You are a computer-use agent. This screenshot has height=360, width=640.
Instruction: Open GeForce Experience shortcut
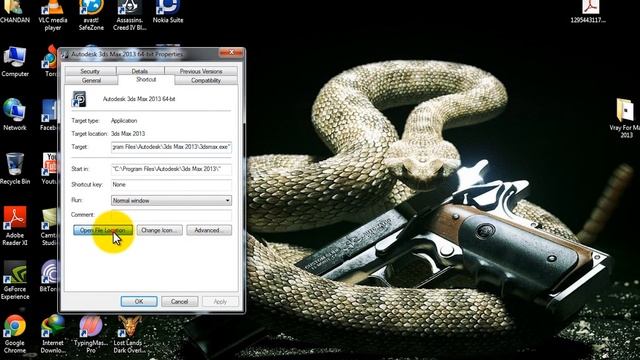tap(15, 280)
